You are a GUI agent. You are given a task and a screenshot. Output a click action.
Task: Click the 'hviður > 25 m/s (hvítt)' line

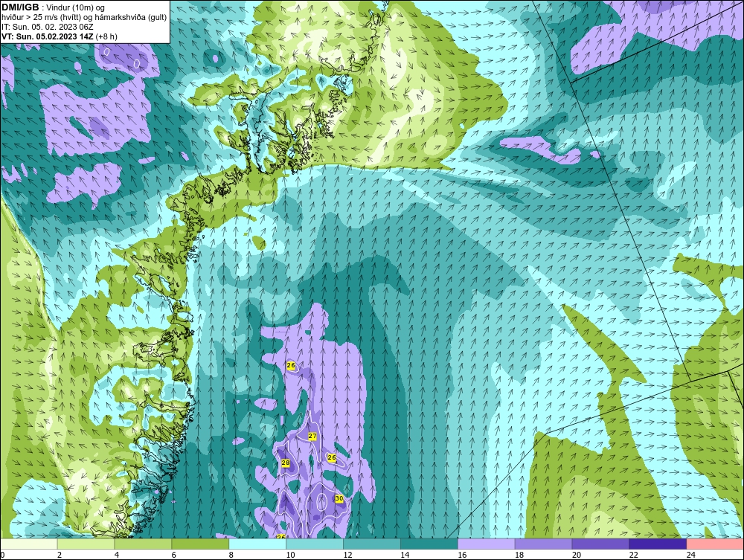click(x=41, y=18)
